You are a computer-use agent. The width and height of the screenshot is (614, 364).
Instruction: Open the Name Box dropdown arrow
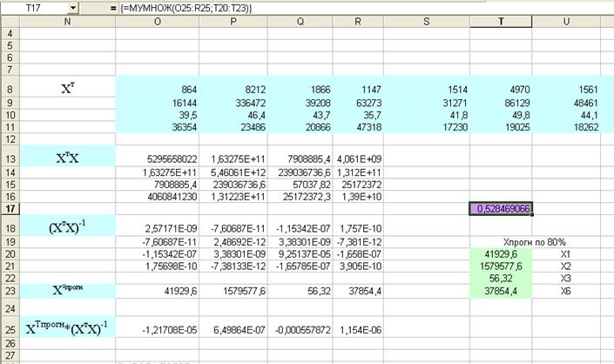tap(73, 8)
